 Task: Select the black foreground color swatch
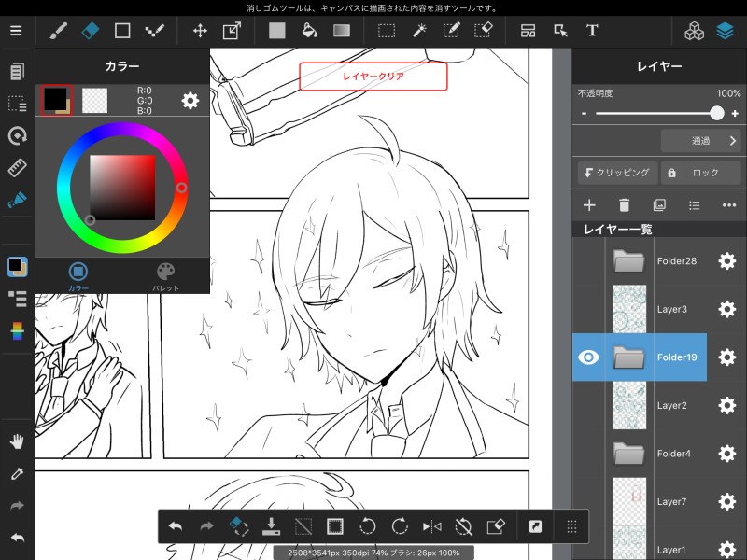tap(56, 100)
